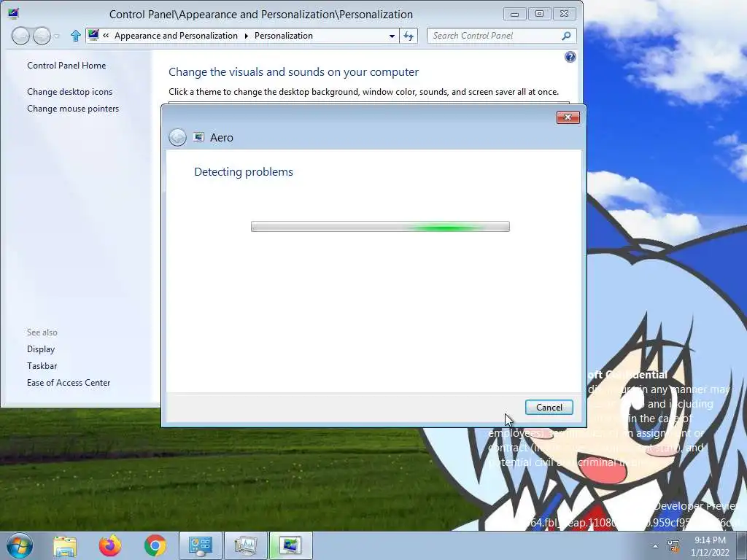Open Change desktop icons link
The height and width of the screenshot is (560, 747).
pyautogui.click(x=69, y=92)
